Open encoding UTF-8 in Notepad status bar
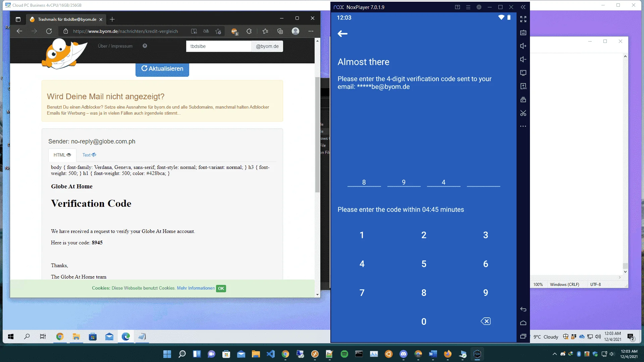This screenshot has width=644, height=362. tap(595, 285)
